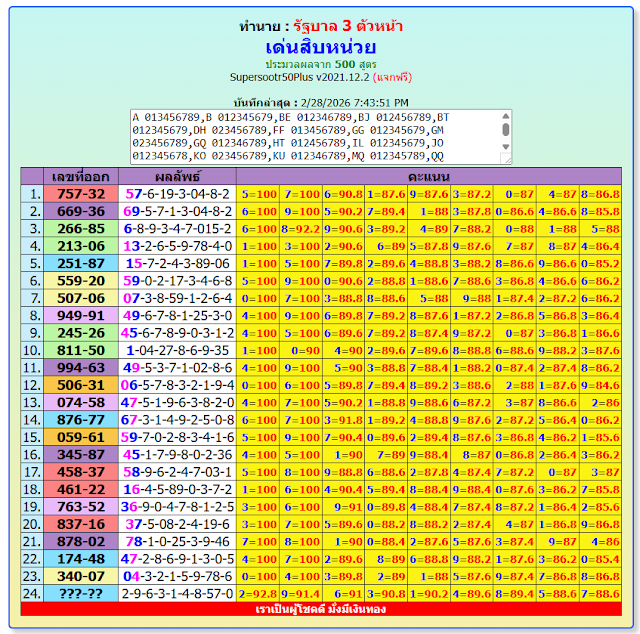Click score cell 9=84.6 in row 12
Image resolution: width=640 pixels, height=634 pixels.
pos(600,385)
